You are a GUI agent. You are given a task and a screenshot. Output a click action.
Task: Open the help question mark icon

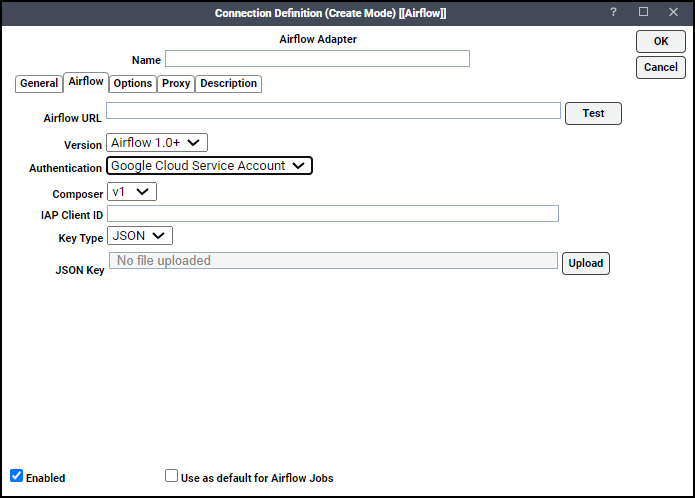coord(613,12)
